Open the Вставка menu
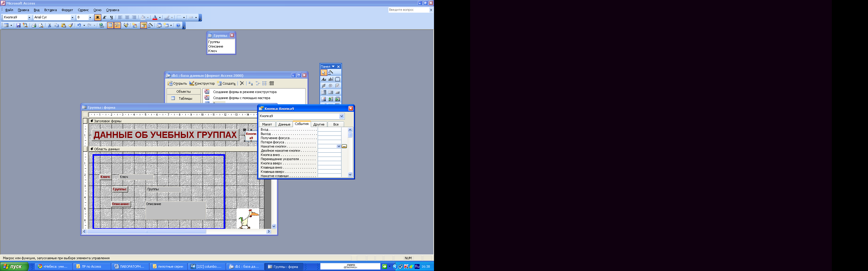868x271 pixels. 51,10
